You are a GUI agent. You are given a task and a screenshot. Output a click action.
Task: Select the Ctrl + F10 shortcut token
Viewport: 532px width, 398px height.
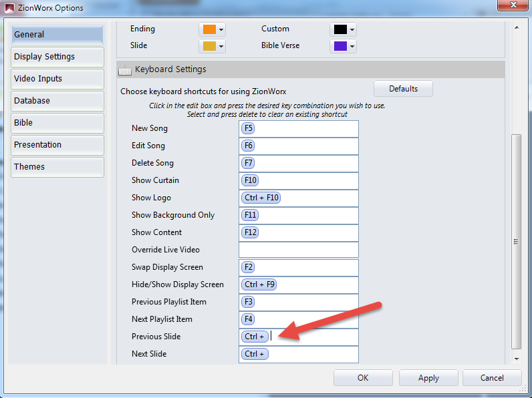coord(261,198)
